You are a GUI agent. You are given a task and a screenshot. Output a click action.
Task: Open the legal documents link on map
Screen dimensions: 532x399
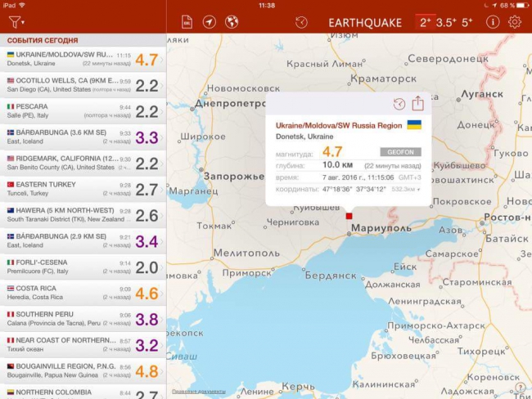tap(199, 392)
